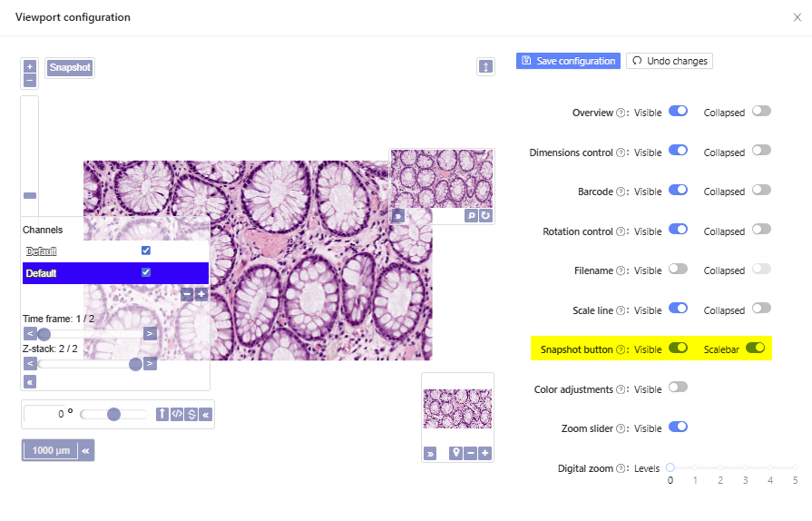This screenshot has height=521, width=812.
Task: Uncheck the highlighted Default channel checkbox
Action: [146, 272]
